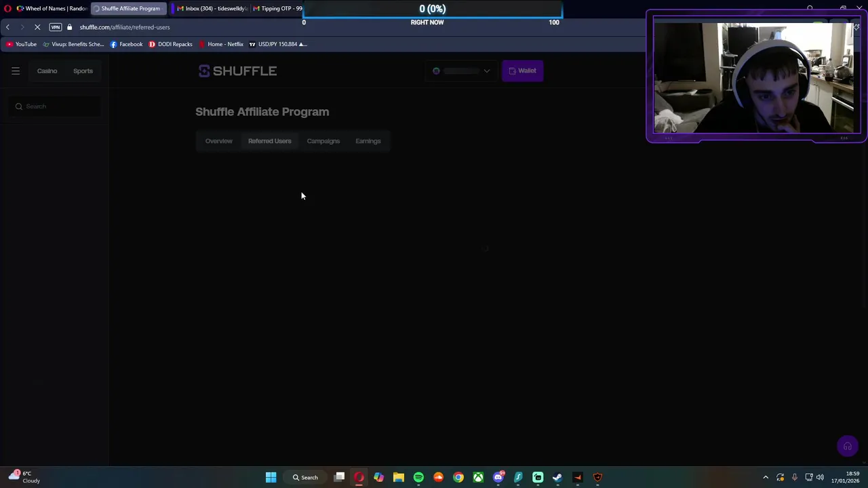Click the webcam overlay feed

point(756,77)
